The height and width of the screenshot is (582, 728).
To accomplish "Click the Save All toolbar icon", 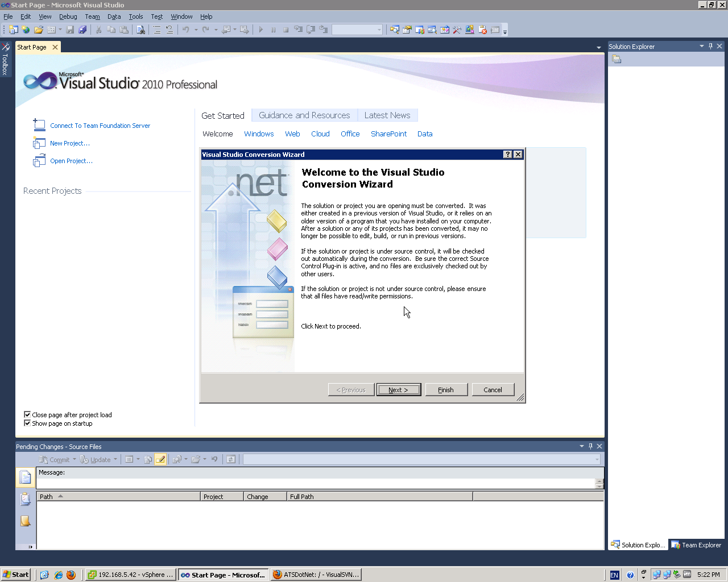I will coord(82,30).
